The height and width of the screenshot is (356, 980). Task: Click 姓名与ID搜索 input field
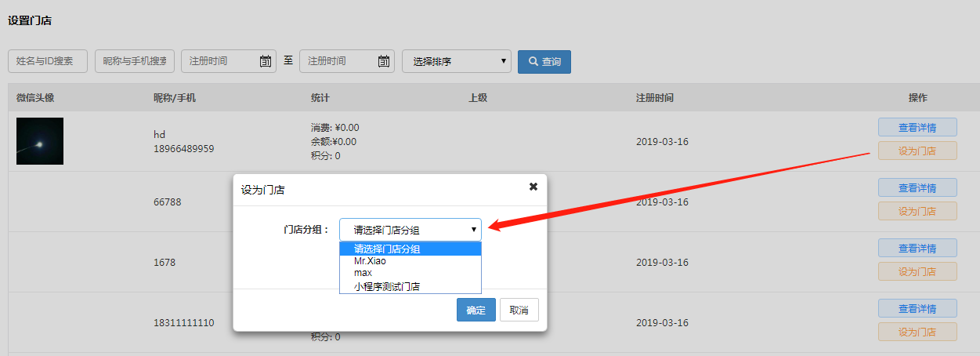pyautogui.click(x=48, y=61)
